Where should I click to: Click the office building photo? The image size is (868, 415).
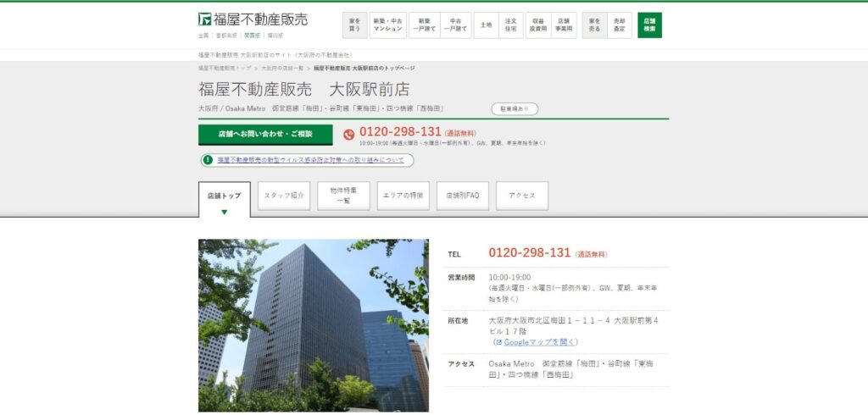click(x=314, y=325)
